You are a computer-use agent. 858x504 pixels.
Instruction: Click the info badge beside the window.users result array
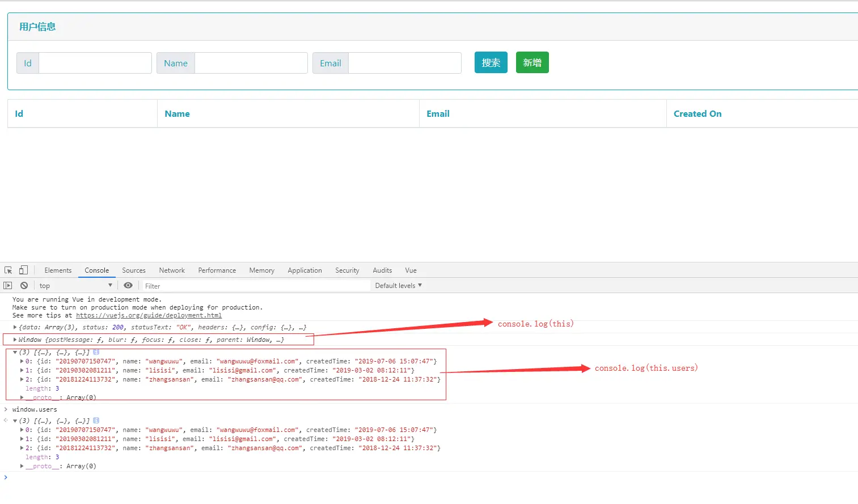tap(96, 421)
